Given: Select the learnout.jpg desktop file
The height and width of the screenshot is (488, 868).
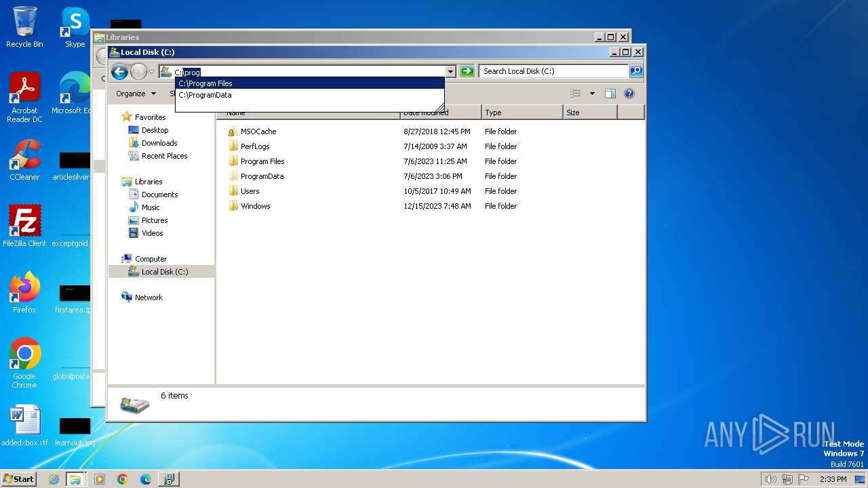Looking at the screenshot, I should click(x=75, y=432).
